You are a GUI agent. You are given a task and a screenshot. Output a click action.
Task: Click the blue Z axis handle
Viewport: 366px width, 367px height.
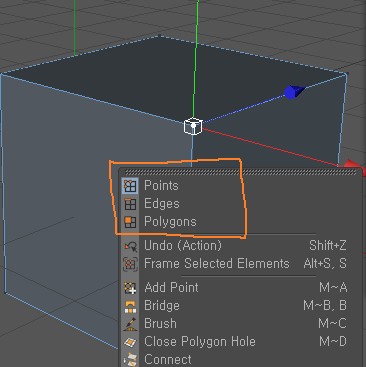pyautogui.click(x=294, y=92)
